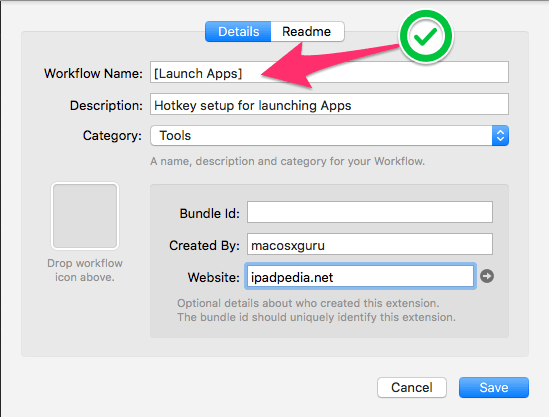Viewport: 549px width, 417px height.
Task: Click the Website field containing ipadpedia.net
Action: pyautogui.click(x=360, y=276)
